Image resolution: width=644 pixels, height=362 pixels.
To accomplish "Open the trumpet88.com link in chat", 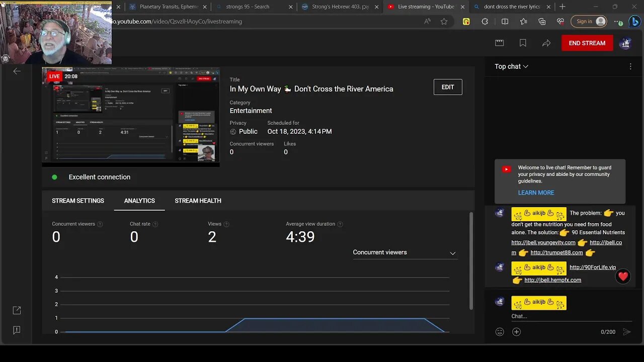I will pos(556,252).
